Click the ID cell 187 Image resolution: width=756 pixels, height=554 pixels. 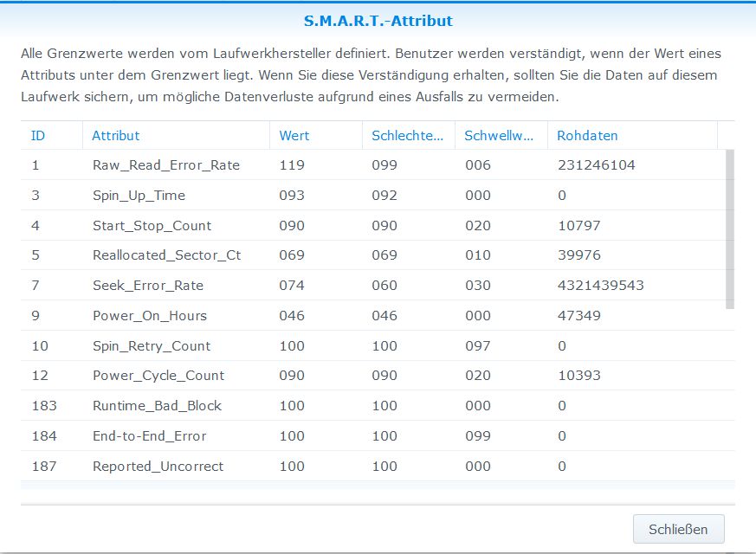click(x=44, y=467)
